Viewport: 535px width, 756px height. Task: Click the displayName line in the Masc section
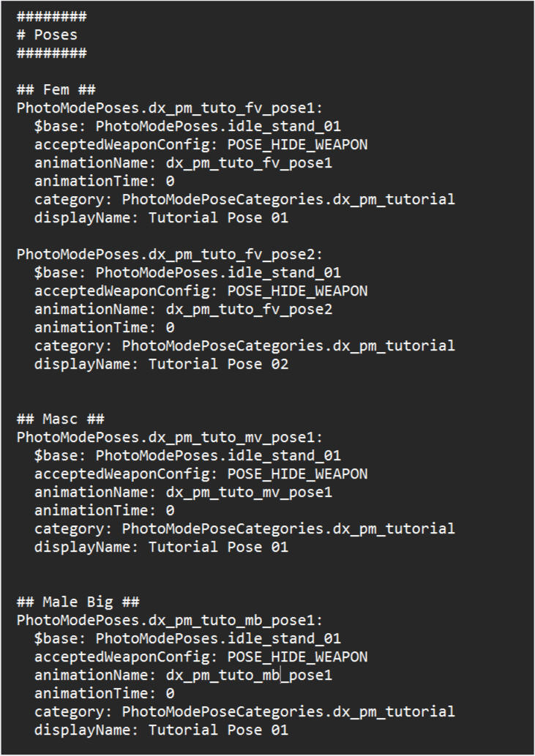point(161,547)
